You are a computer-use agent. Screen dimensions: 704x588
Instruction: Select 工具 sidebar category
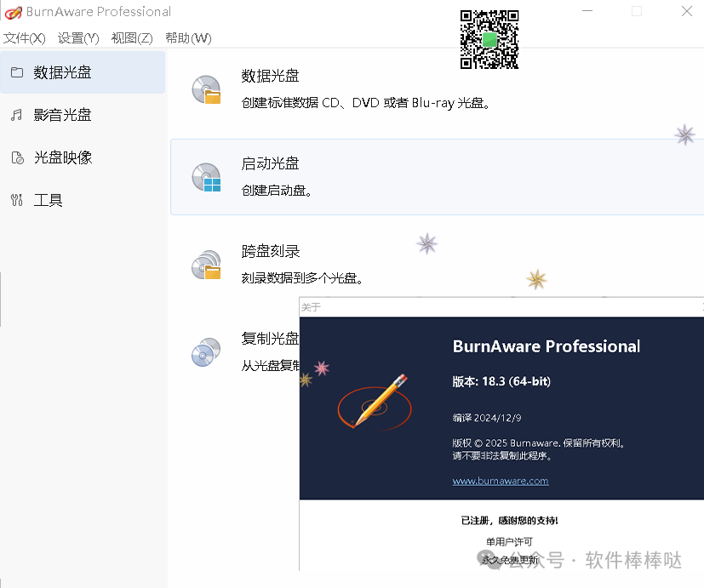[x=83, y=200]
